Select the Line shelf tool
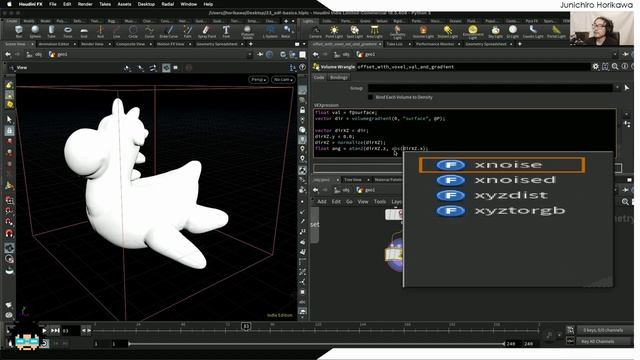 click(x=116, y=31)
